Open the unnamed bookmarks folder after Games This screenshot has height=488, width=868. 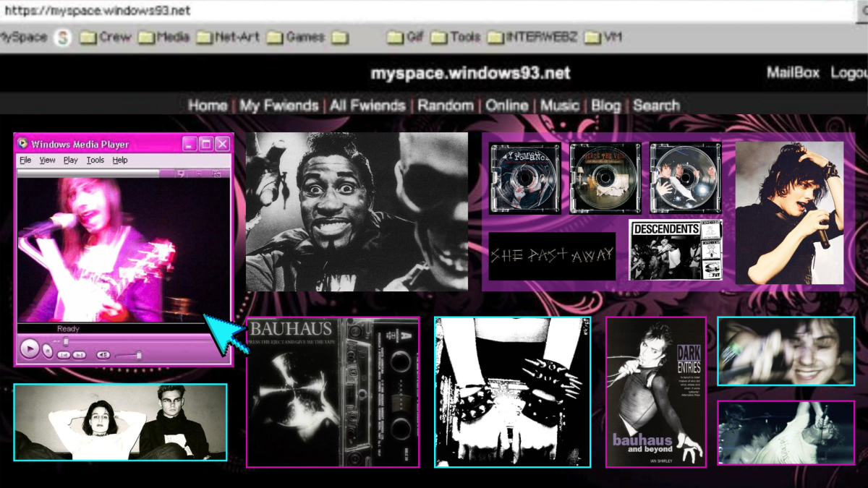(x=341, y=37)
